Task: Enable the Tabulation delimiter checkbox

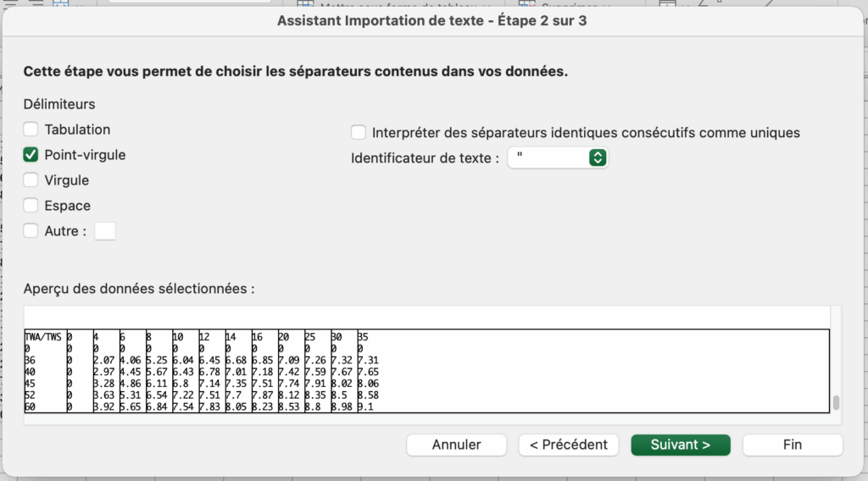Action: 31,130
